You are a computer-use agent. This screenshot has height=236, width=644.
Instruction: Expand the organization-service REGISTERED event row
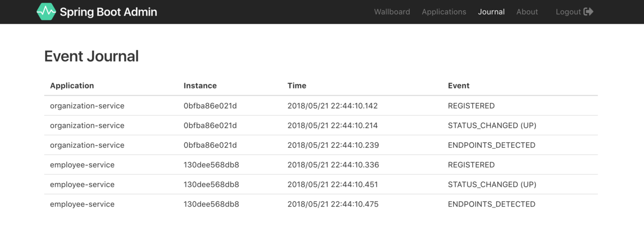(320, 106)
